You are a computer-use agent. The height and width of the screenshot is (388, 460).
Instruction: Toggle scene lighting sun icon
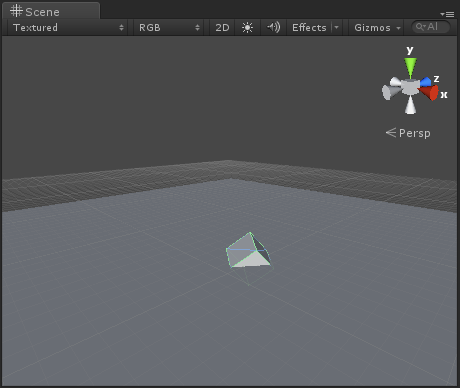[247, 27]
